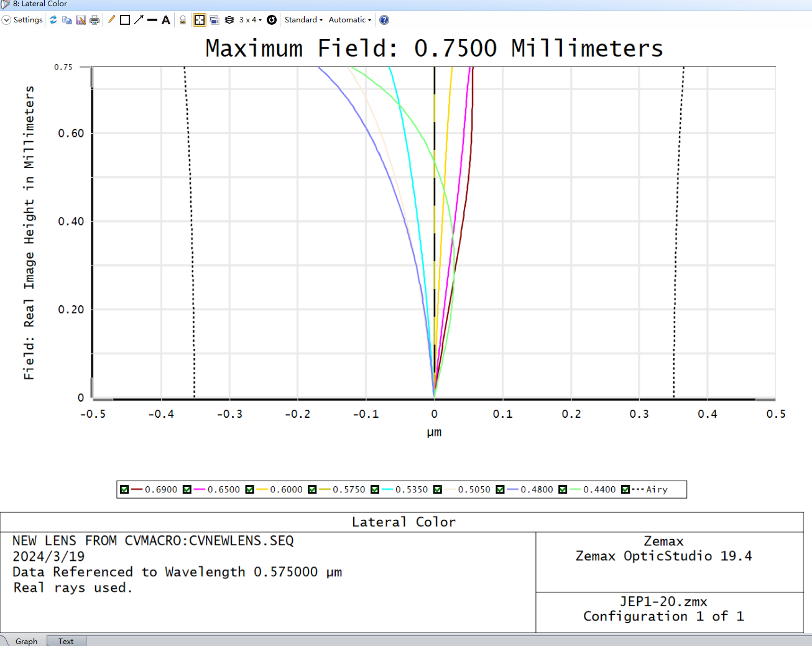Click the save graphic icon
Image resolution: width=812 pixels, height=646 pixels.
[x=81, y=20]
